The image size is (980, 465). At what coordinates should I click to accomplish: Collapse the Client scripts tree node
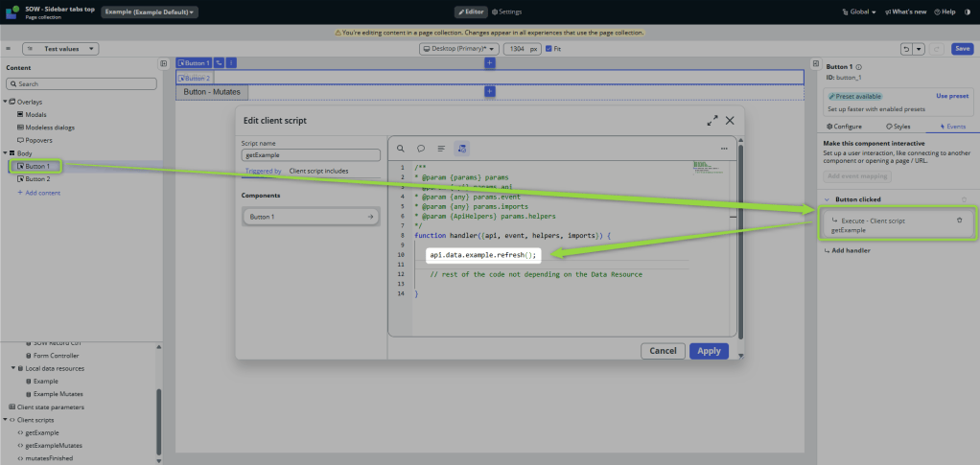[x=5, y=420]
